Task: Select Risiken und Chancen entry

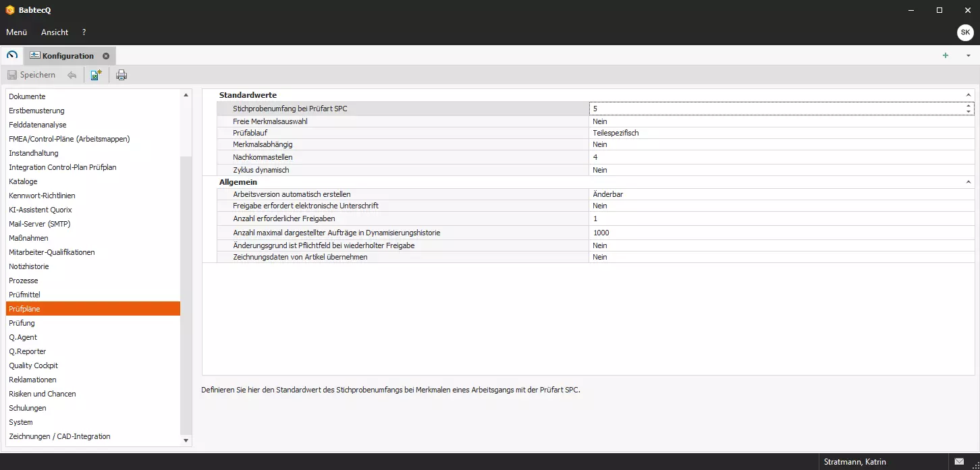Action: pos(92,394)
